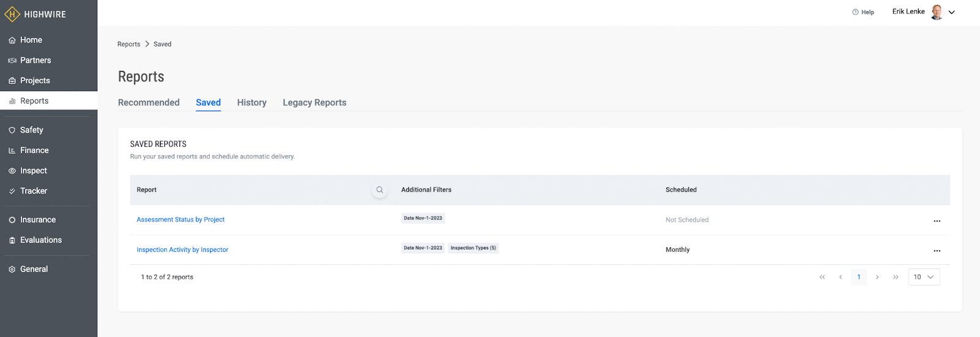Open the three-dot menu for Inspection Activity report
The width and height of the screenshot is (980, 337).
click(x=937, y=251)
